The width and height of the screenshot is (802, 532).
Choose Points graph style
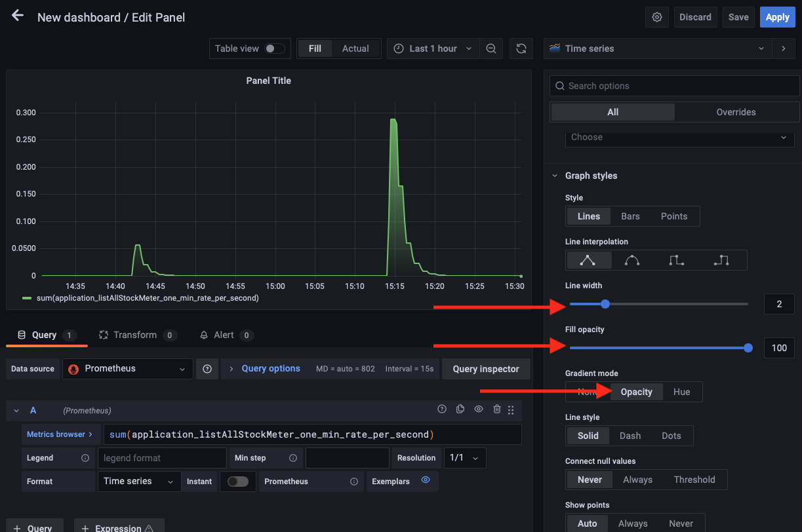[x=674, y=216]
